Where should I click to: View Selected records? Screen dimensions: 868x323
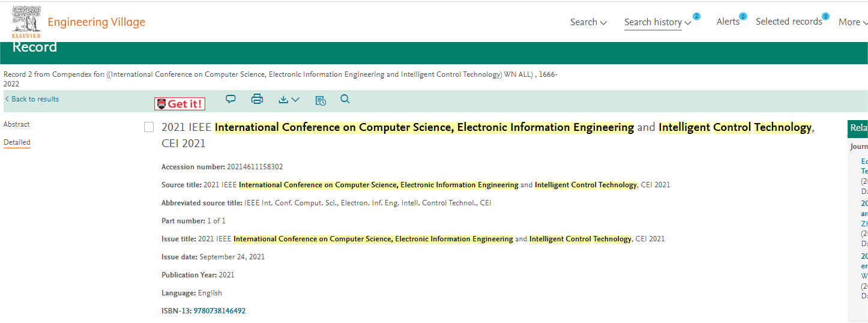[x=789, y=22]
